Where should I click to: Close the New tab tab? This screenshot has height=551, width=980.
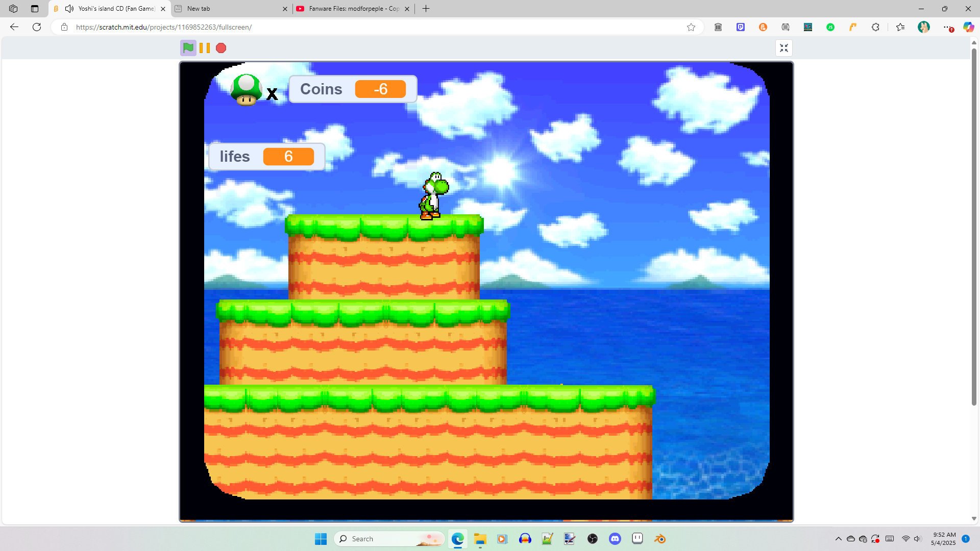click(285, 9)
